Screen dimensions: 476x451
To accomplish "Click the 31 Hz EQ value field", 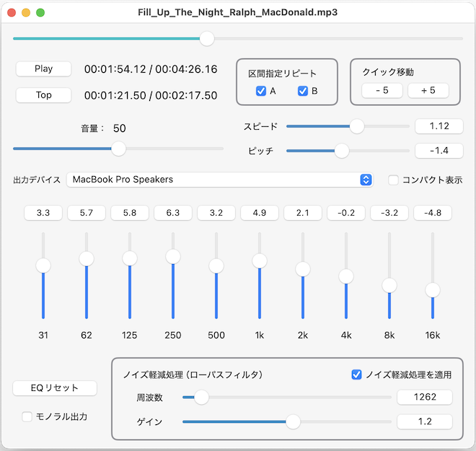I will click(43, 213).
